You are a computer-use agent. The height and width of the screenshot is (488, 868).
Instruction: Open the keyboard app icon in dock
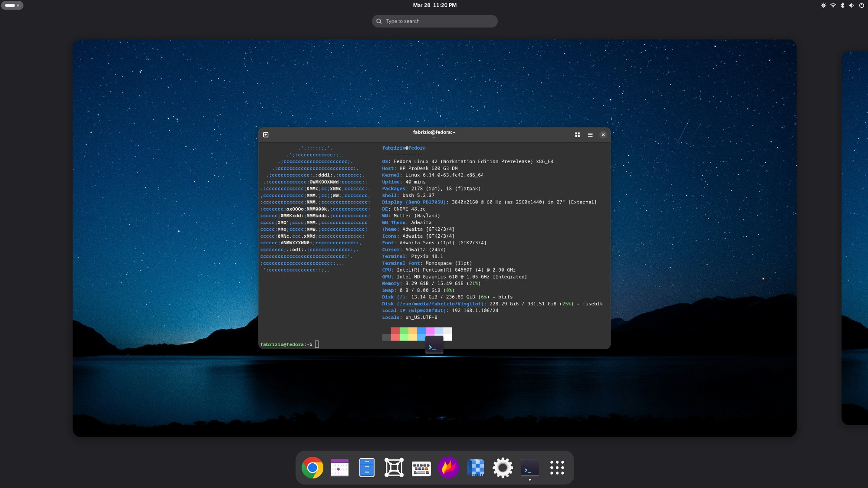[421, 468]
